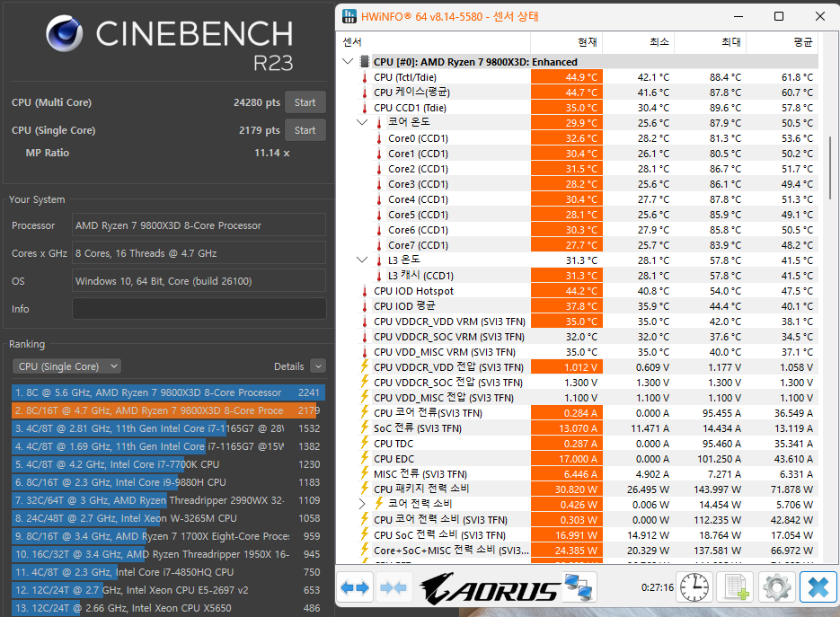The image size is (840, 617).
Task: Click the OS field Windows 10 value
Action: [199, 280]
